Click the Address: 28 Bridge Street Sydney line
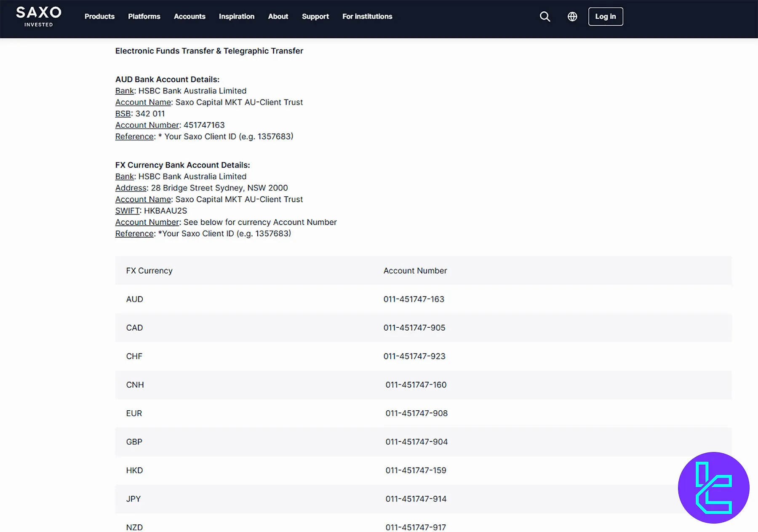The width and height of the screenshot is (758, 532). 202,188
